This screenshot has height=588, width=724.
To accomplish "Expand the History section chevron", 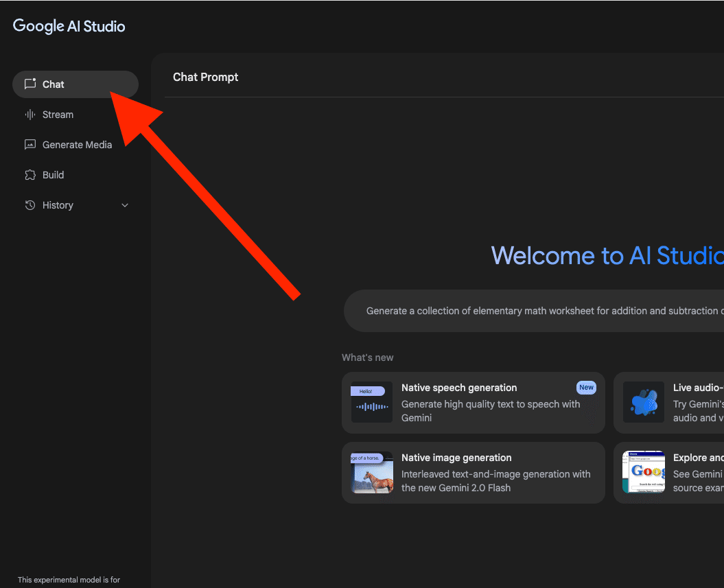I will (x=125, y=205).
